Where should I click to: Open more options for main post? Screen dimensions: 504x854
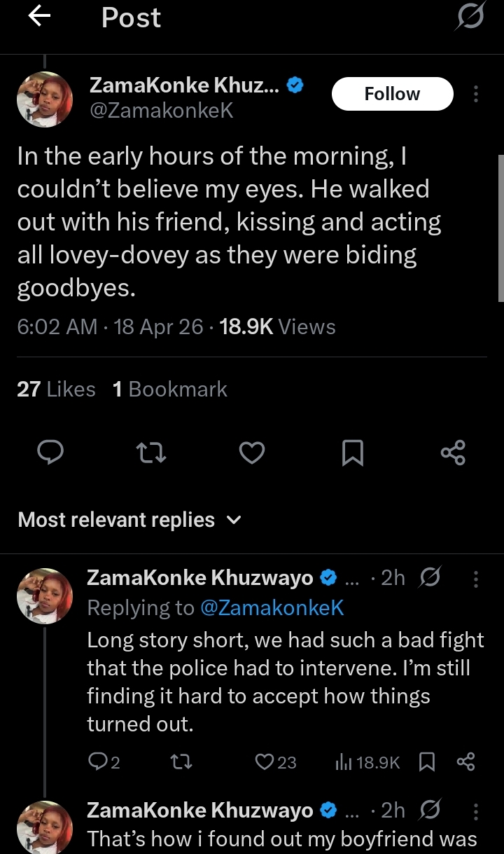(x=476, y=94)
